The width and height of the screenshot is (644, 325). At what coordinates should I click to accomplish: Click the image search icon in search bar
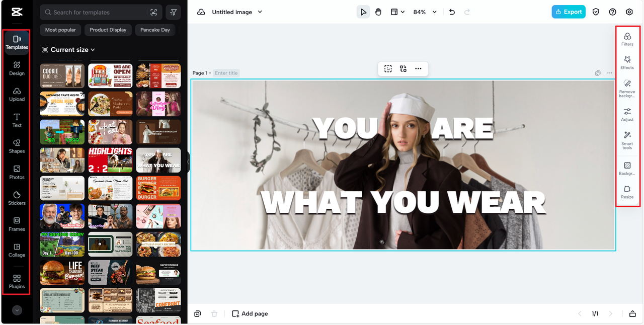(154, 12)
